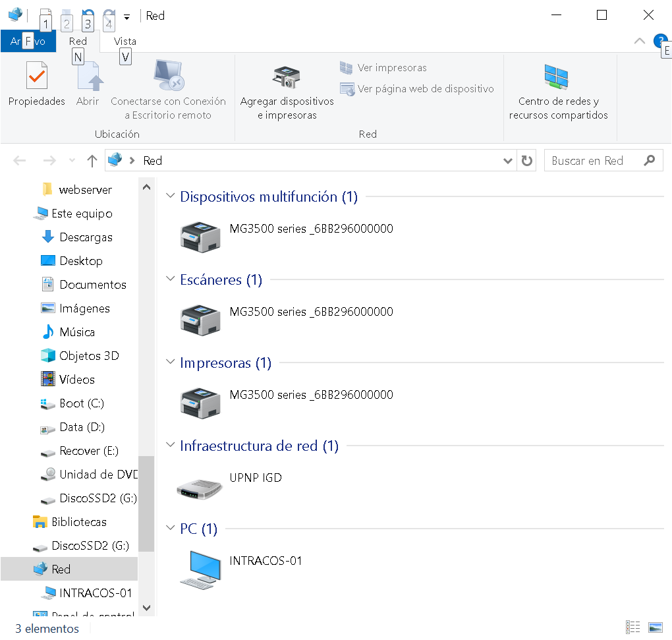Screen dimensions: 672x640
Task: Switch to Details view in the status bar
Action: [x=632, y=627]
